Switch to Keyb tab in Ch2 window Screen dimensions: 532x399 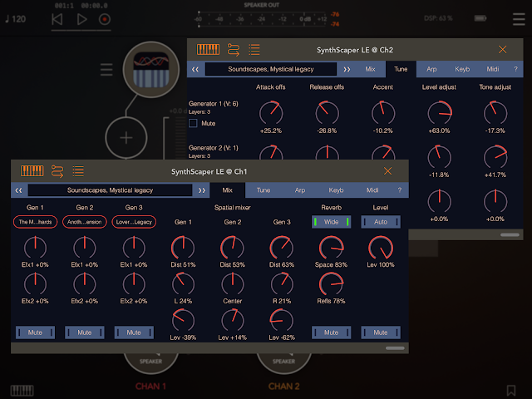point(462,69)
